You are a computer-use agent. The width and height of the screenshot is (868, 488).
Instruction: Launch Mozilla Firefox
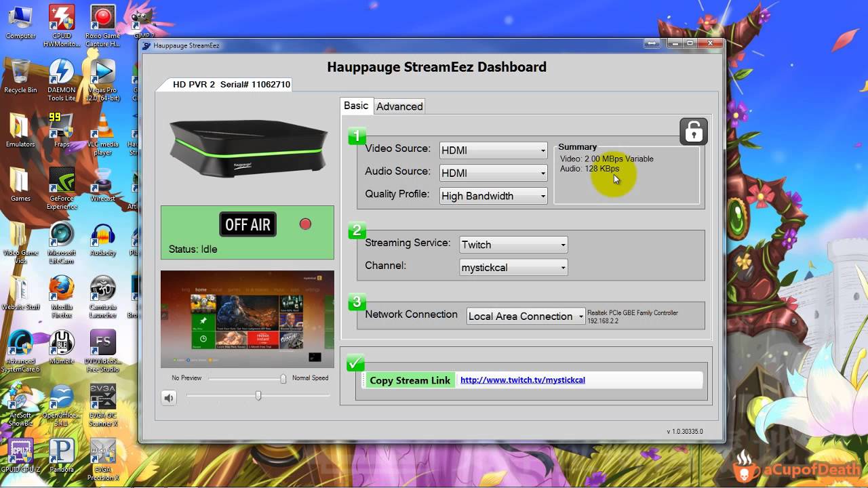click(x=62, y=297)
